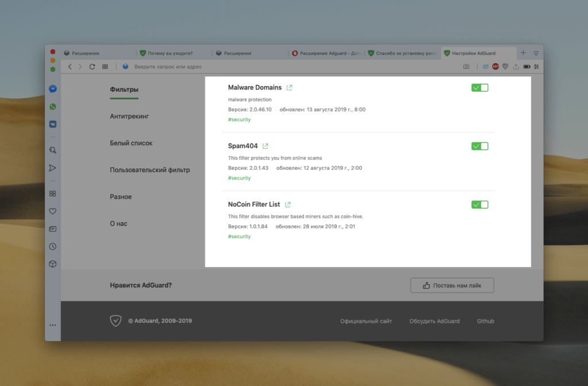Go forward with the toolbar forward arrow
The image size is (588, 386).
click(x=80, y=67)
